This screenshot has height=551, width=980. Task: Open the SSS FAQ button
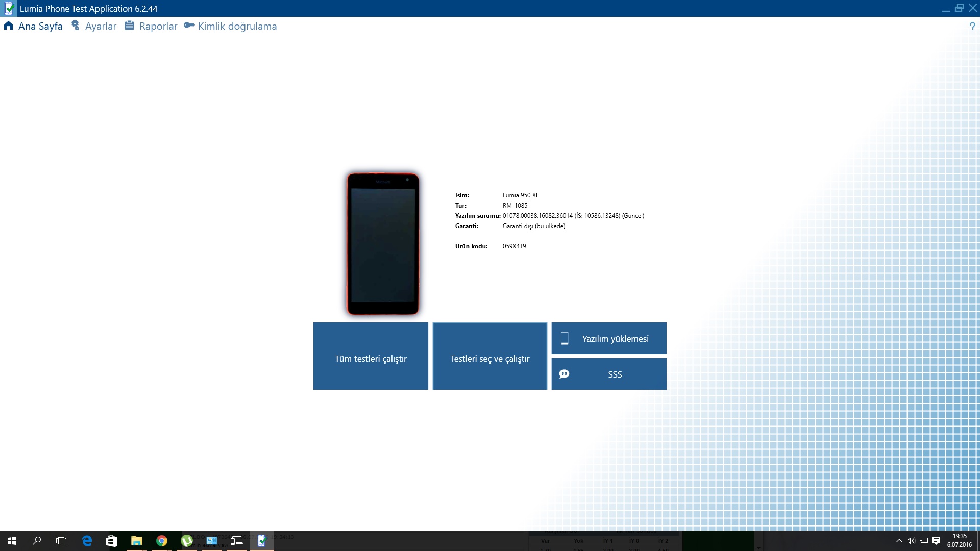click(609, 374)
